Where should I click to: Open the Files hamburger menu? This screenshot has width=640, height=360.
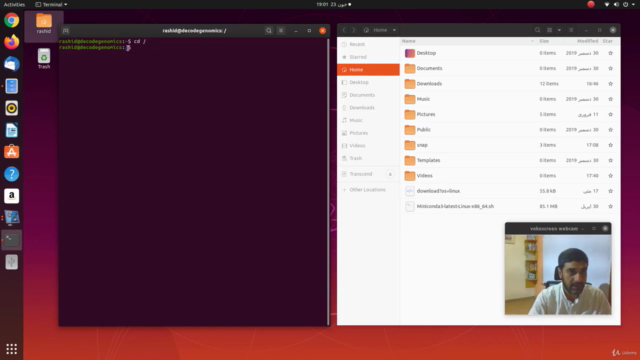571,30
